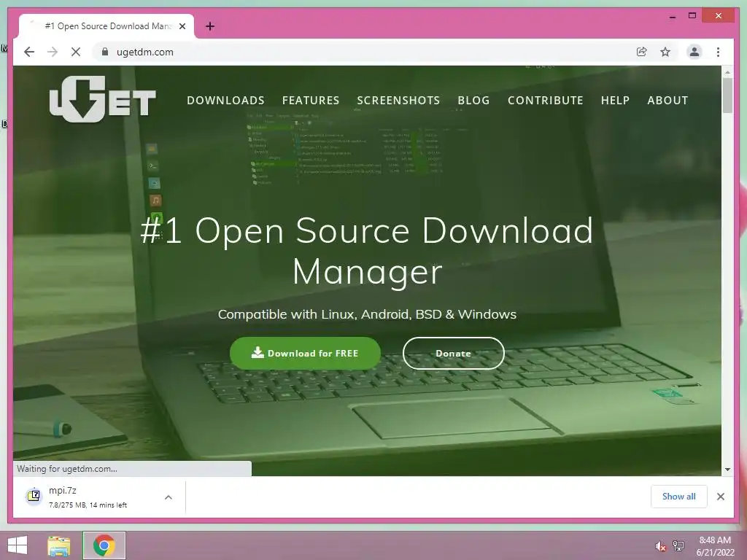Screen dimensions: 747x560
Task: Click scrollbar up arrow
Action: [727, 72]
